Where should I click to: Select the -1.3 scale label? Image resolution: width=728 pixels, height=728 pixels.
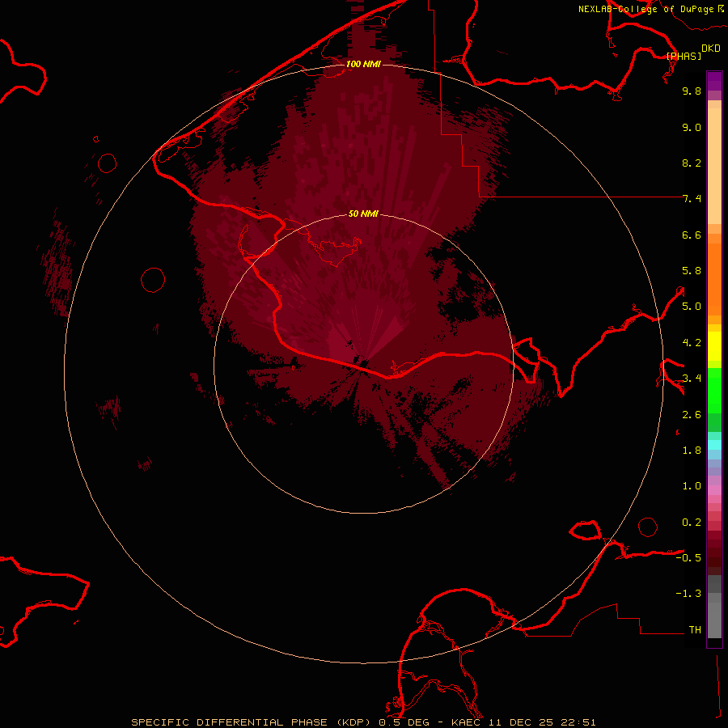(x=688, y=594)
